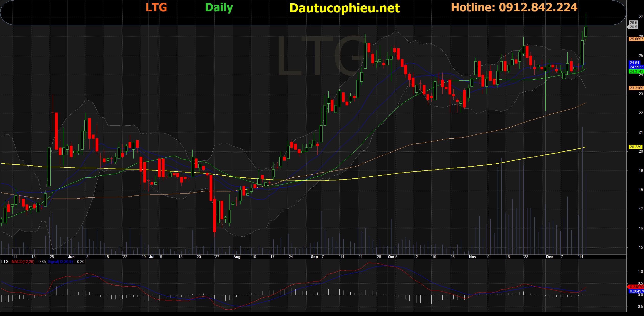This screenshot has height=316, width=644.
Task: Click the gray 26.5 last price tag
Action: (x=633, y=27)
